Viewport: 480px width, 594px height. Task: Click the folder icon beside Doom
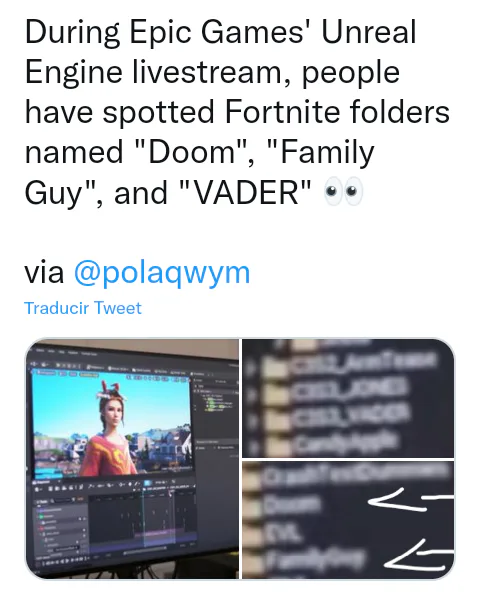pos(252,505)
